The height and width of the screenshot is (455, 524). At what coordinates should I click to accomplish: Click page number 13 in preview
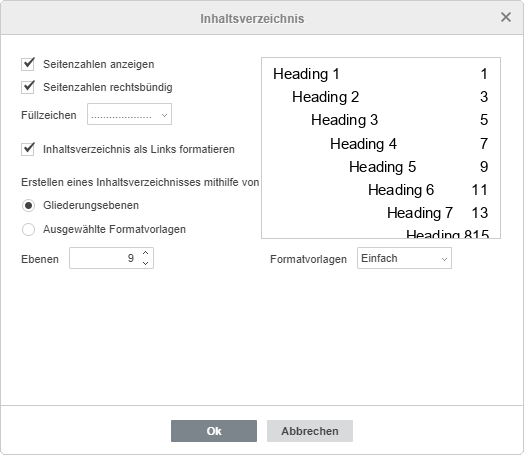(x=480, y=213)
